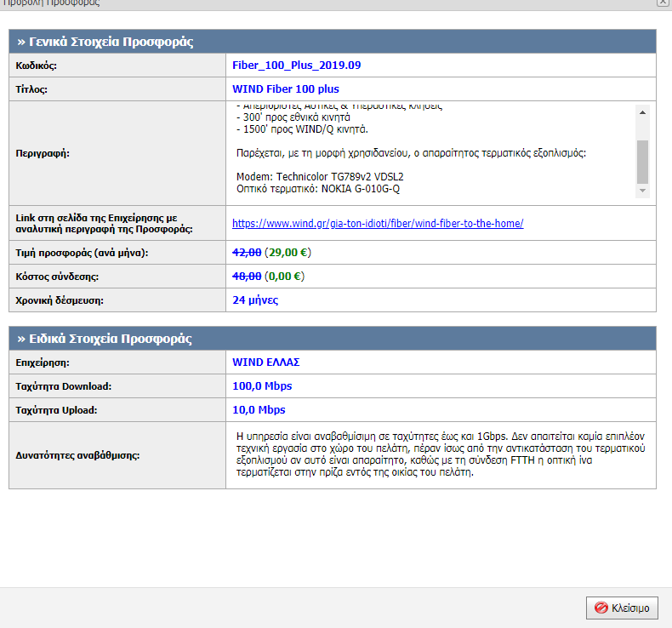
Task: Click the Ταχύτητα Download: label
Action: (64, 386)
